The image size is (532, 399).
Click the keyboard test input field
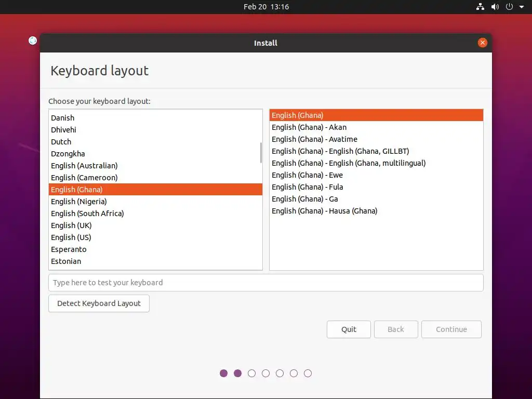point(265,283)
